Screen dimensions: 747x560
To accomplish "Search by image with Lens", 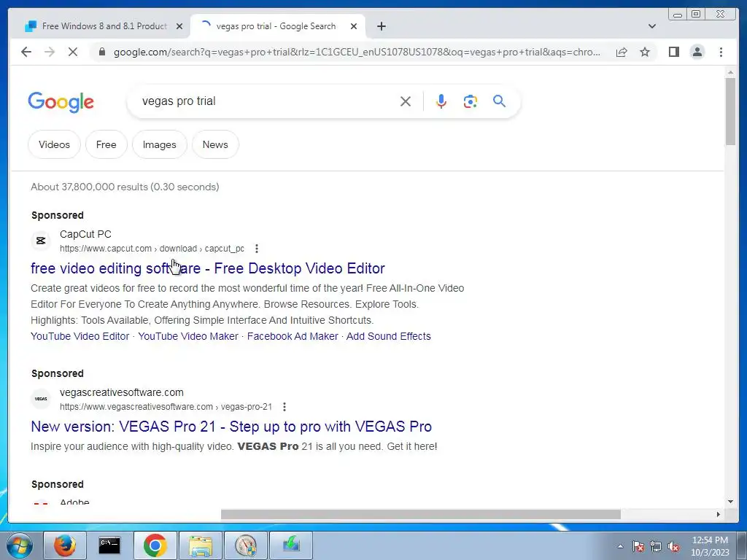I will tap(471, 101).
